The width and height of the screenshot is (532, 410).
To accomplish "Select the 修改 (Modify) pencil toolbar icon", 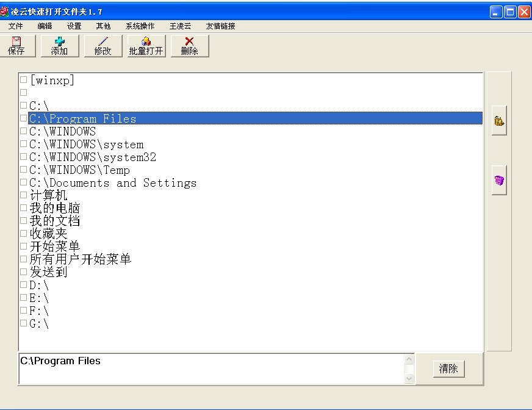I will 102,46.
